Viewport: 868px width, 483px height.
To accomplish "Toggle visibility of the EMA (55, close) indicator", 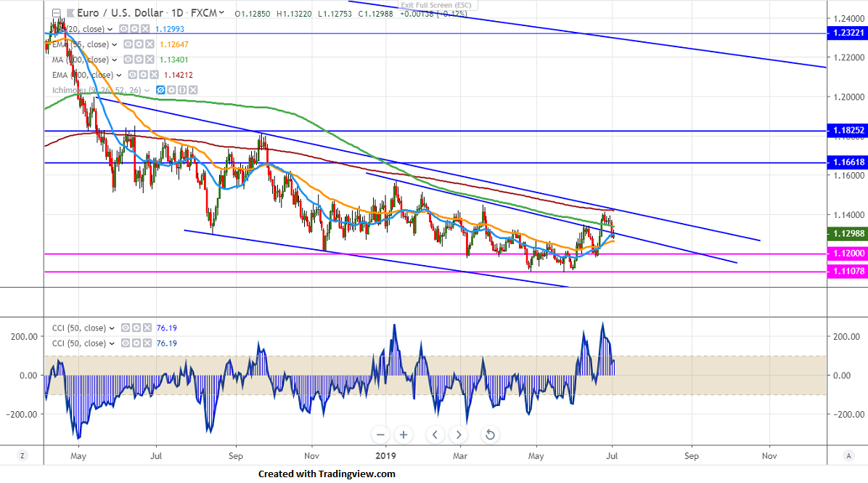I will pos(128,44).
